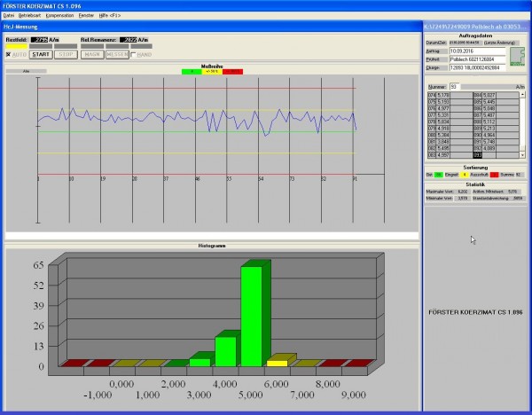This screenshot has height=415, width=532.
Task: Click the Standardabweichung value
Action: pos(518,198)
